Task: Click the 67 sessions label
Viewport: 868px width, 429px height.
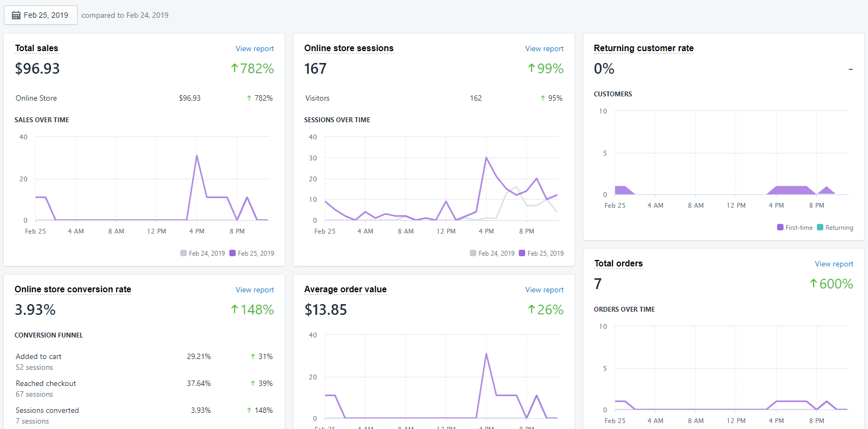Action: click(x=34, y=394)
